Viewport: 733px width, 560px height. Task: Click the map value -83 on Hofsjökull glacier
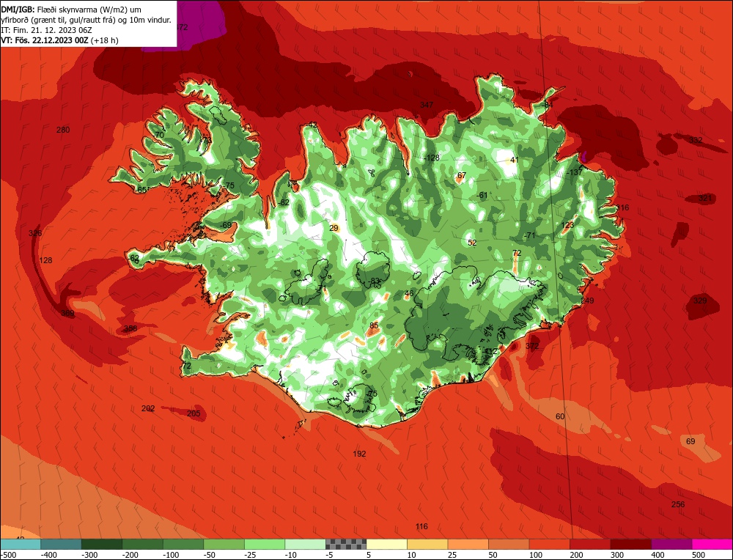click(375, 281)
